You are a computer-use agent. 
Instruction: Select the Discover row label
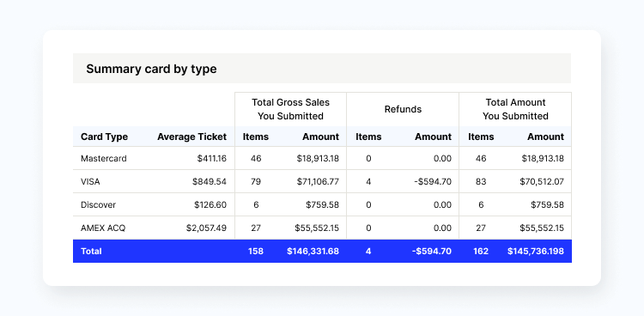[x=98, y=204]
